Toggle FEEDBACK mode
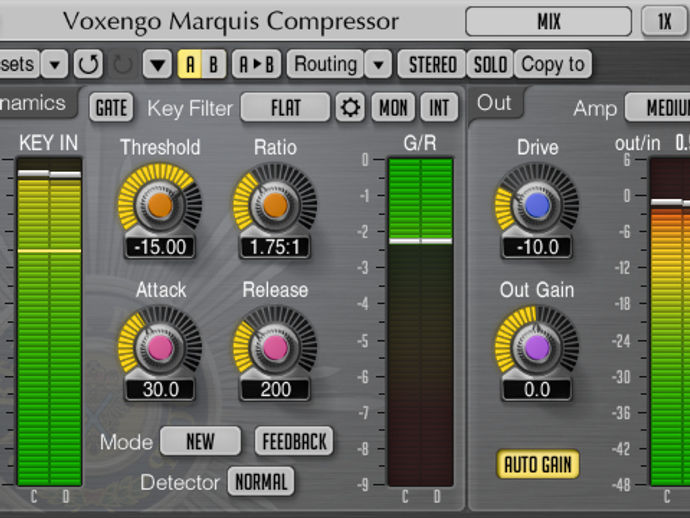Viewport: 690px width, 518px height. [x=294, y=441]
